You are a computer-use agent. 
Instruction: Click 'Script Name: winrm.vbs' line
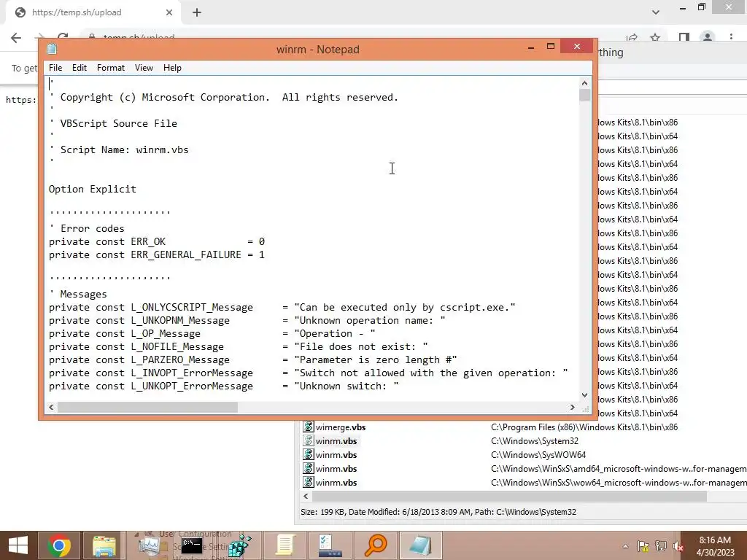(119, 149)
